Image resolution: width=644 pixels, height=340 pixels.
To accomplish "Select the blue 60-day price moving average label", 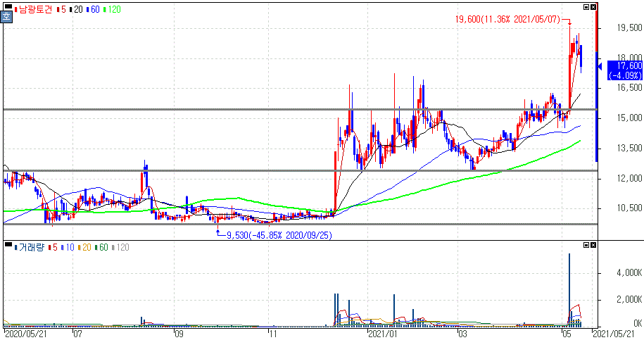I will (x=93, y=9).
